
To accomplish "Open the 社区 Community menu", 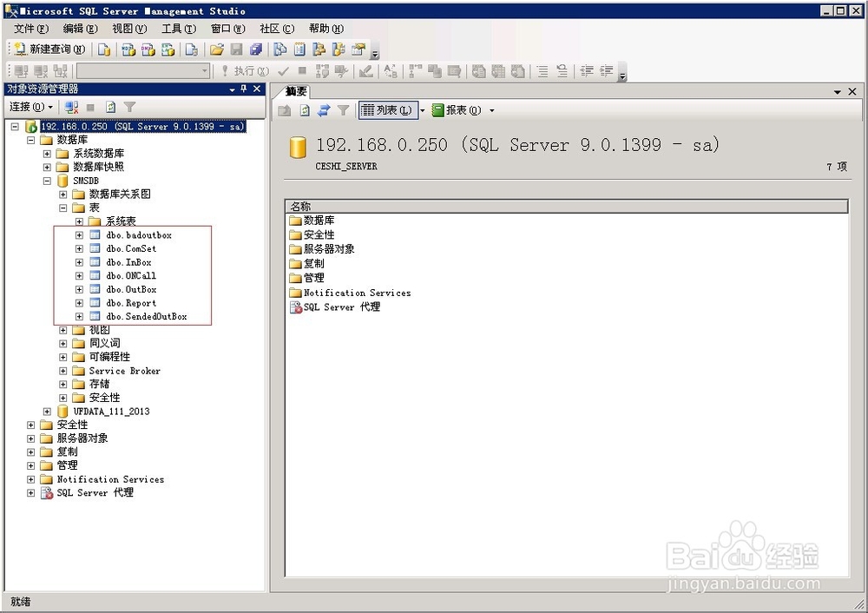I will [277, 29].
